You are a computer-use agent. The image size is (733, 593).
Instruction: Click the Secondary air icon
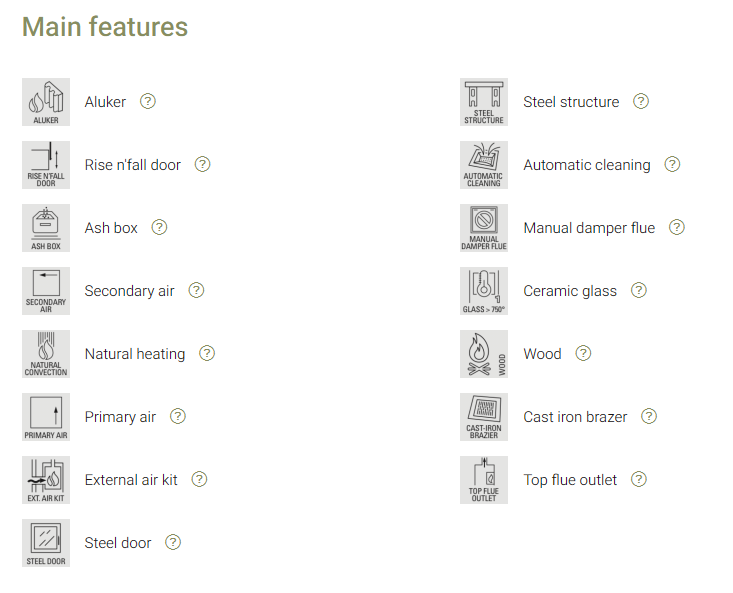click(x=46, y=291)
